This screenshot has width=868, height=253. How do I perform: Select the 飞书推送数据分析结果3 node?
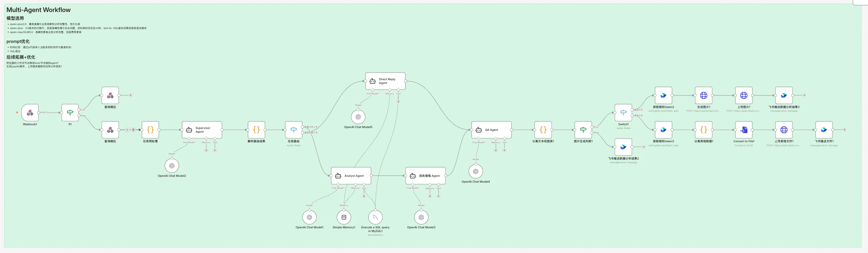[784, 95]
